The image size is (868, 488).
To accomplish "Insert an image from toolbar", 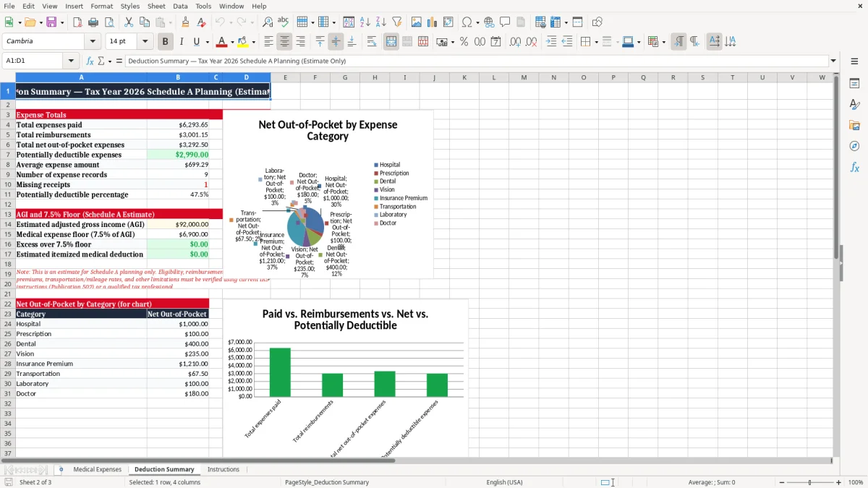I will pos(417,22).
